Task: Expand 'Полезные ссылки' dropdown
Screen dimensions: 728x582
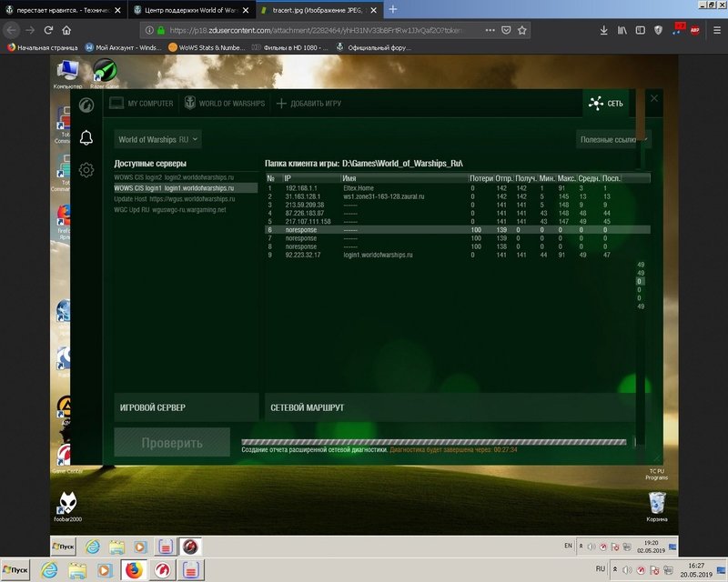Action: [x=613, y=139]
